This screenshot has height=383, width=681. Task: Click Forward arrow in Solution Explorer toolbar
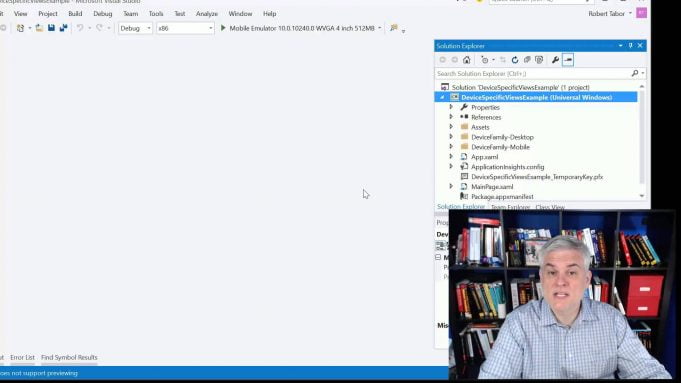pos(454,60)
